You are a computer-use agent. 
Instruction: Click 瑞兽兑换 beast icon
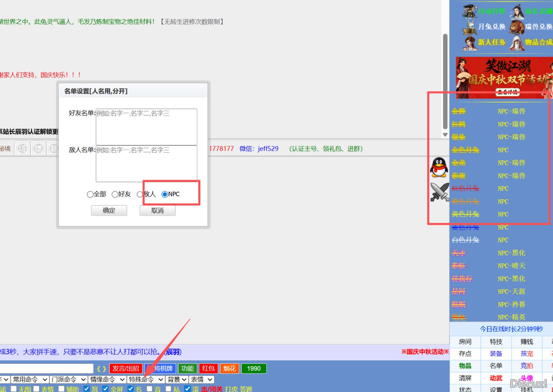[x=517, y=27]
